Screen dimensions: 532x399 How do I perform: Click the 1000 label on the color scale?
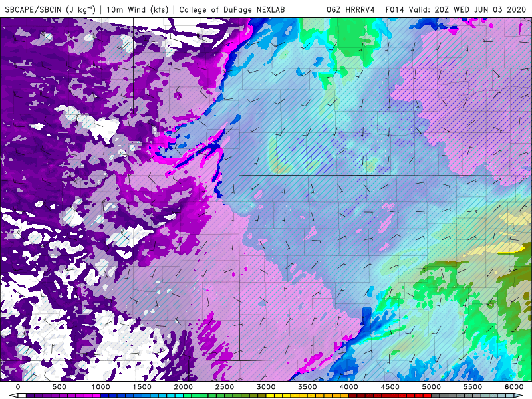point(101,387)
